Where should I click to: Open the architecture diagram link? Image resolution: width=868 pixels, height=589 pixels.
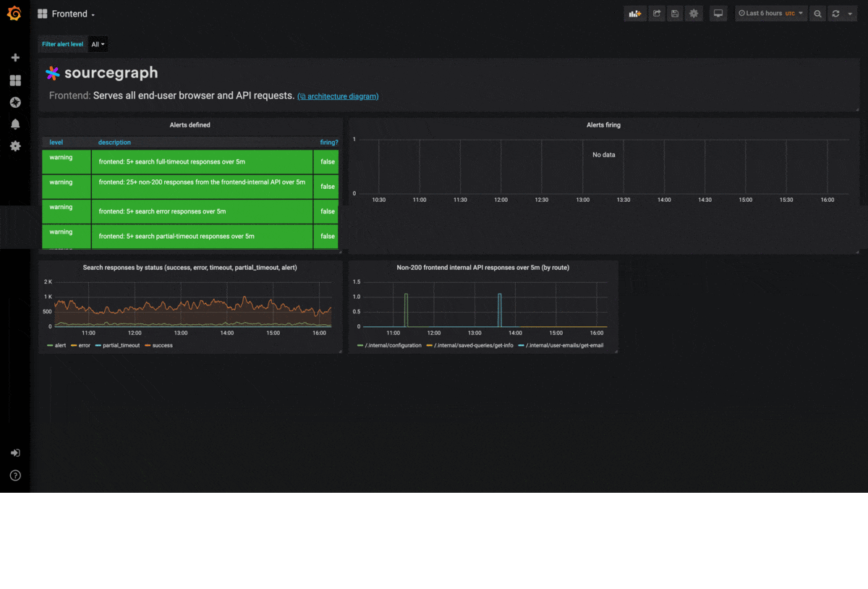coord(338,96)
